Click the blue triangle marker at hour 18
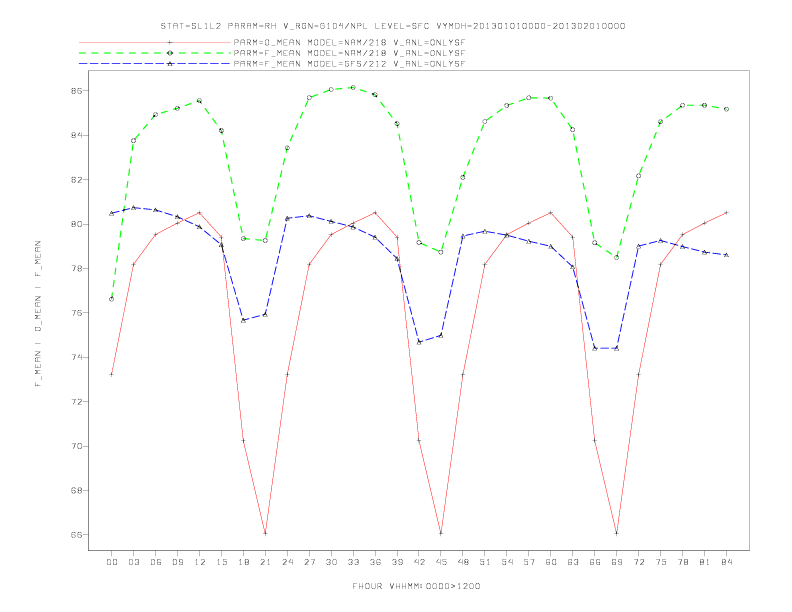The height and width of the screenshot is (612, 792). (x=243, y=320)
